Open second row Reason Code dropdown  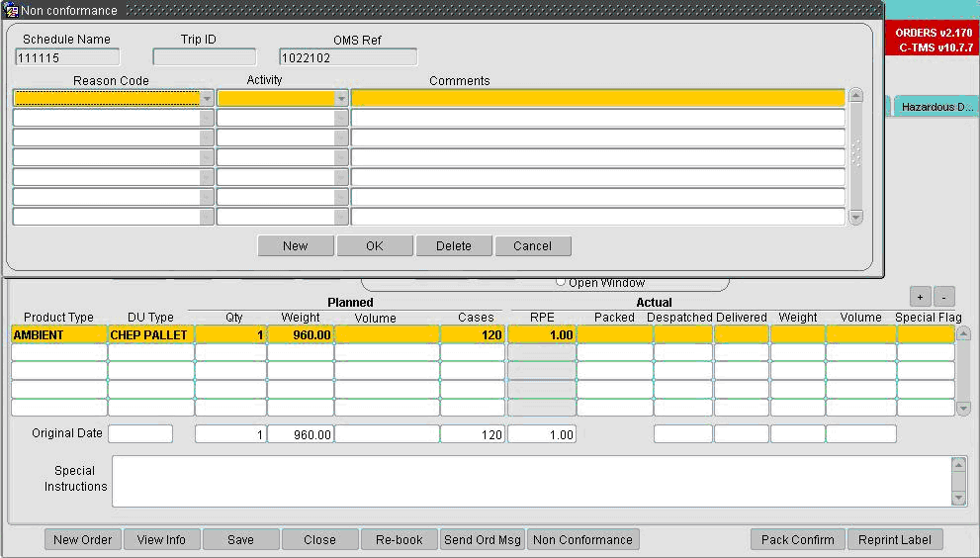pos(207,118)
